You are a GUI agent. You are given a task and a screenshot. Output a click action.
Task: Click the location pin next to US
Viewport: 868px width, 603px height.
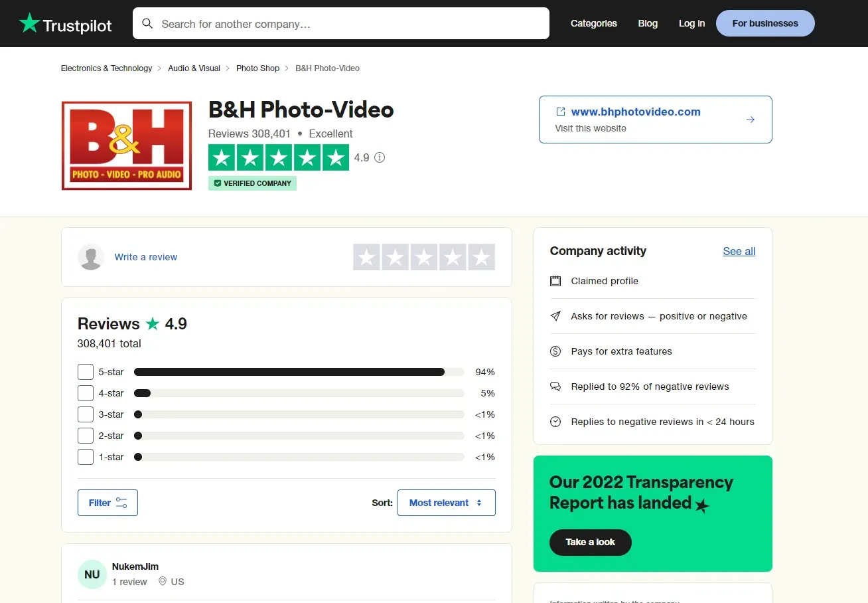pyautogui.click(x=163, y=581)
